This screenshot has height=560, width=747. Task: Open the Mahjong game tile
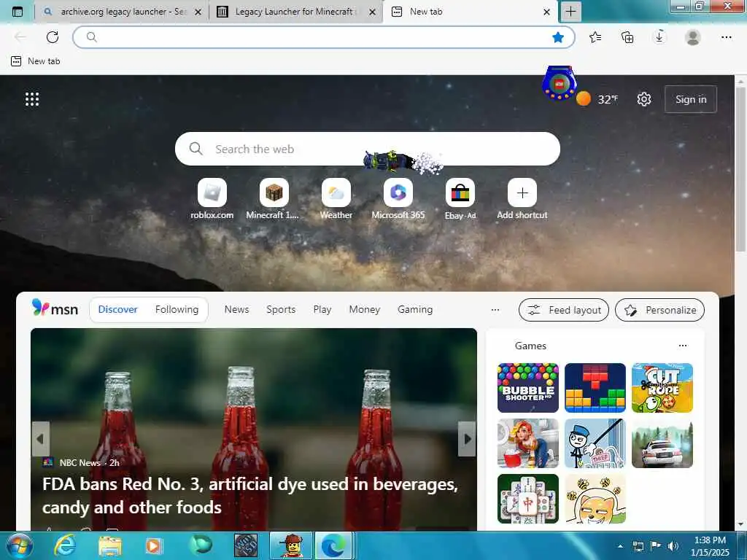(x=528, y=499)
